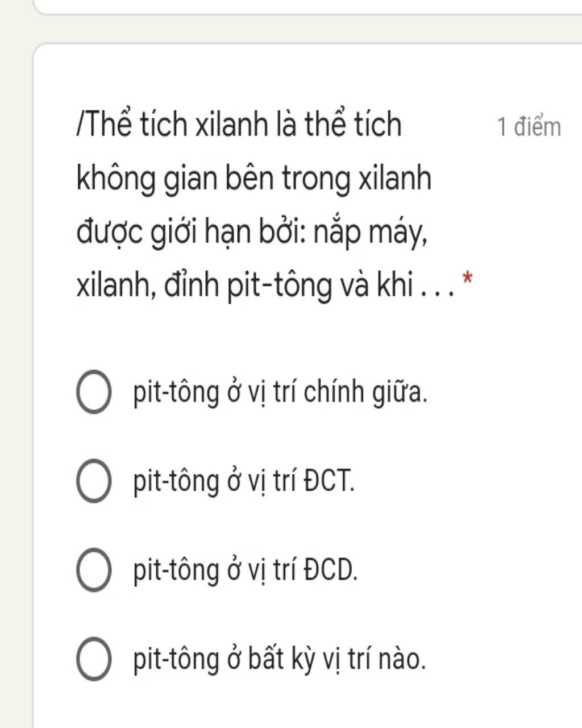Choose the "pit-tông ở vị trí ĐCT" radio button
Screen dimensions: 582x728
pyautogui.click(x=93, y=481)
